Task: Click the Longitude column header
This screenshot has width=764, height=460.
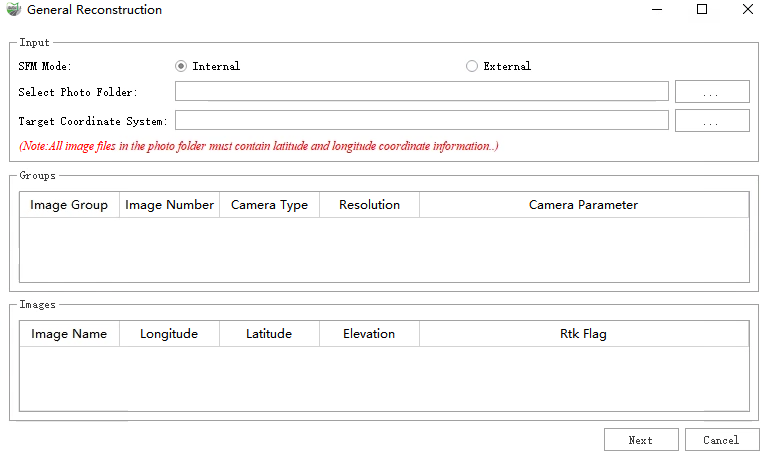Action: (170, 334)
